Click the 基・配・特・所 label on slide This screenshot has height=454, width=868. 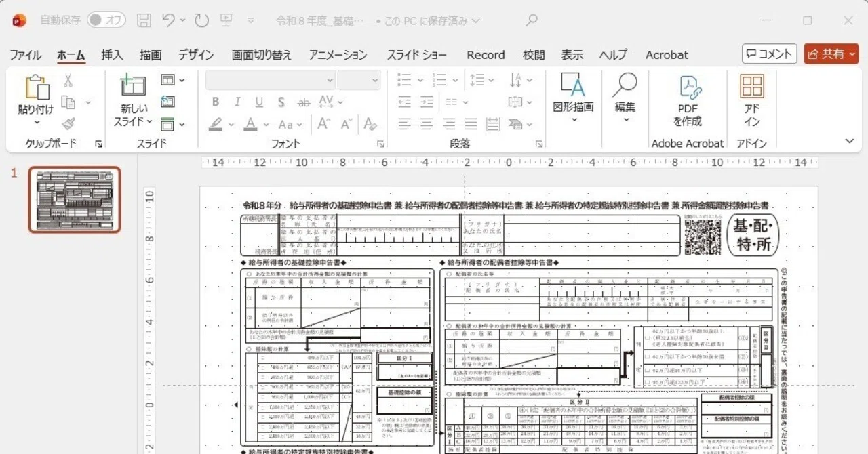tap(753, 235)
